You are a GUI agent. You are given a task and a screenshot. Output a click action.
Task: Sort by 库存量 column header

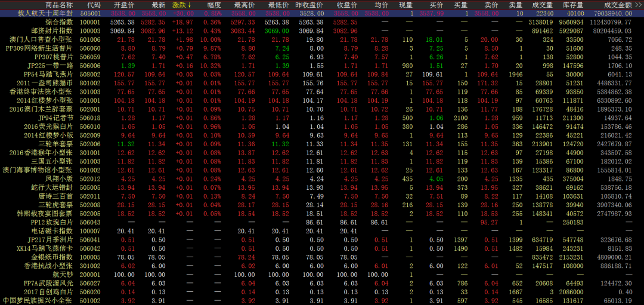point(574,5)
